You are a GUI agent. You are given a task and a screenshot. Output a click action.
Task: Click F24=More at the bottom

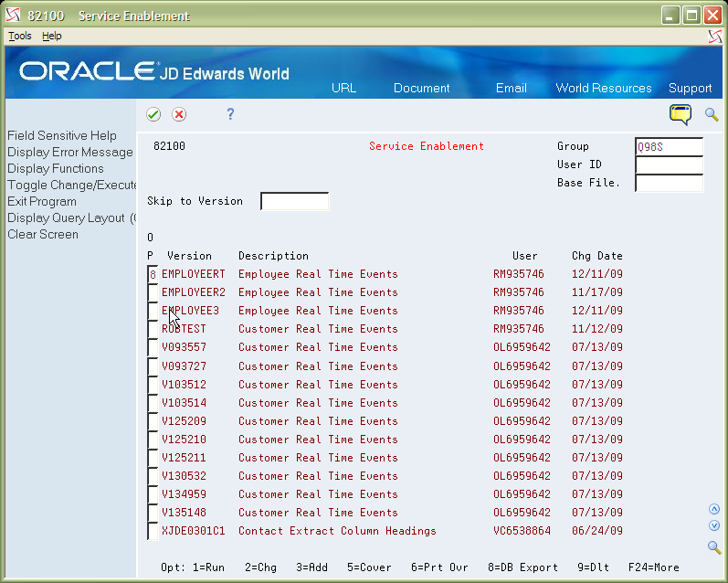654,567
